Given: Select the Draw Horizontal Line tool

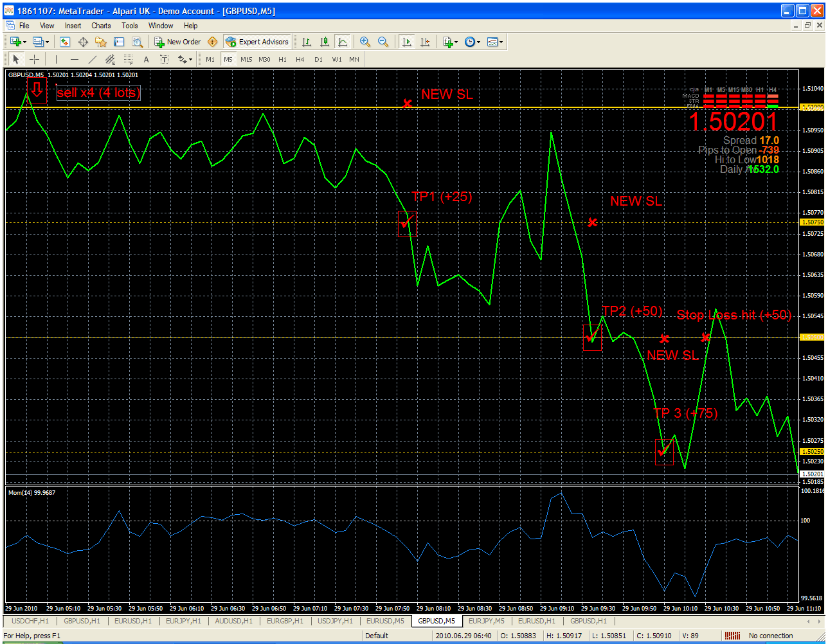Looking at the screenshot, I should (x=74, y=59).
